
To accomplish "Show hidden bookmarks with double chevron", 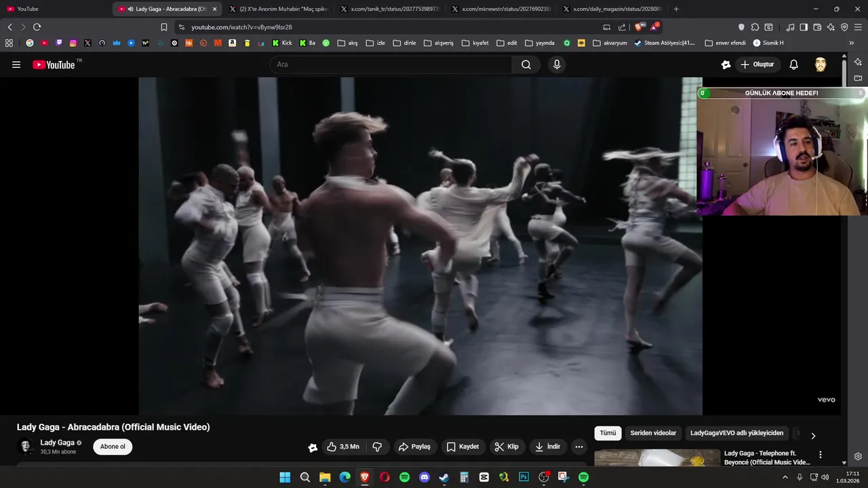I will pos(852,43).
